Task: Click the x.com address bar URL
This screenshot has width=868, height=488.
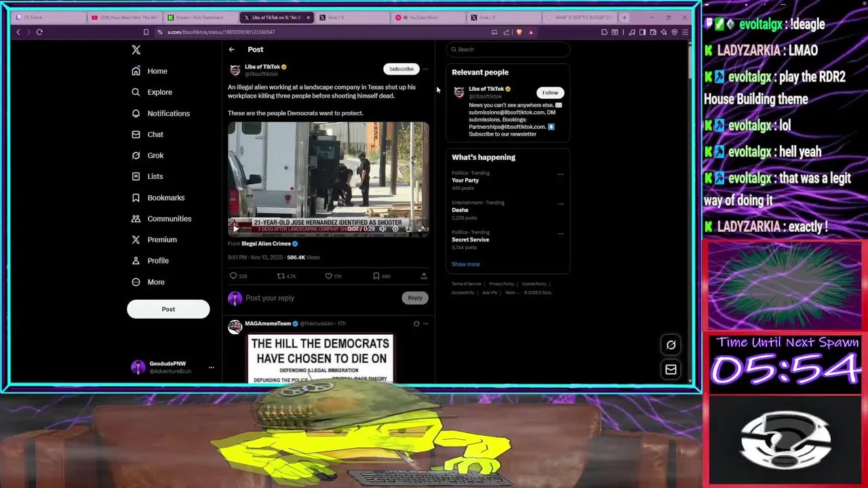Action: coord(221,32)
